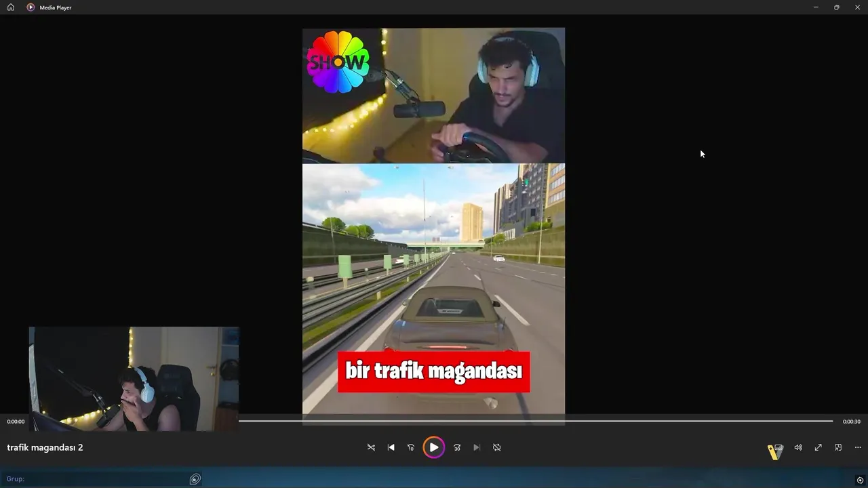Click the seek bar track
The image size is (868, 488).
[x=536, y=421]
